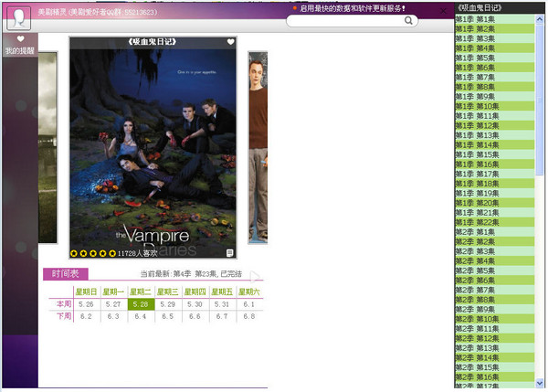Select the 星期五 column header
This screenshot has width=548, height=392.
click(221, 291)
